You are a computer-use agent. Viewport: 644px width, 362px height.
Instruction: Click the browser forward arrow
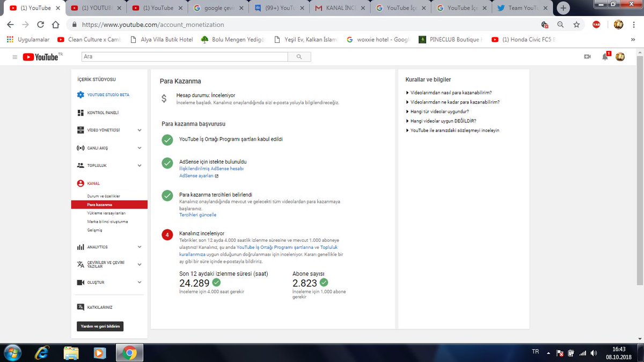click(x=25, y=25)
